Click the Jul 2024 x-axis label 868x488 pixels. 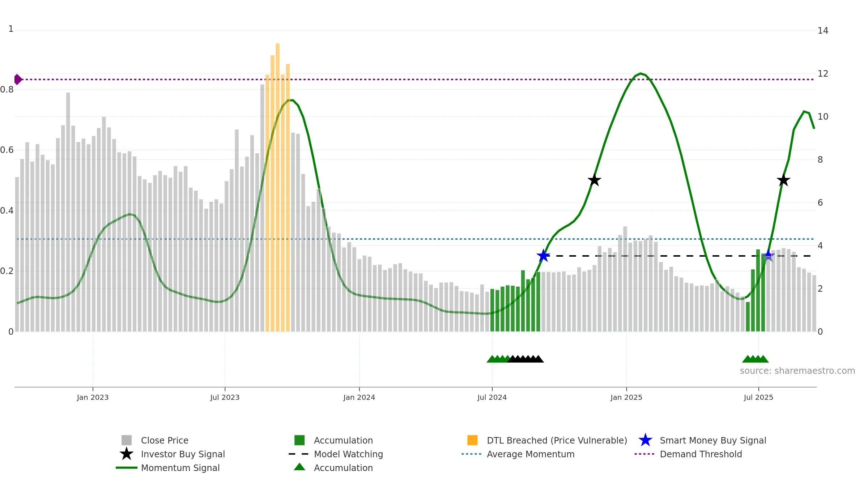click(492, 398)
